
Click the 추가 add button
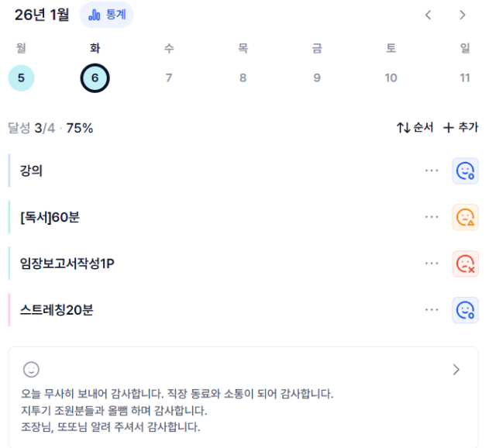[x=460, y=128]
